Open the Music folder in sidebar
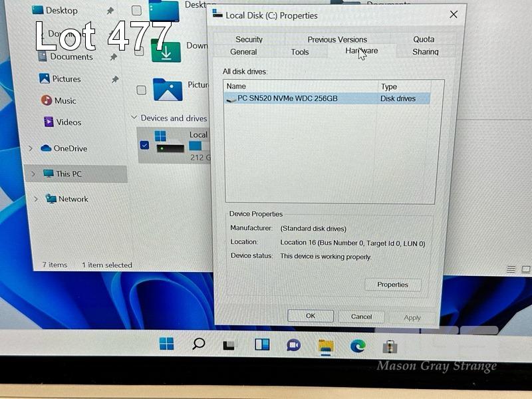The height and width of the screenshot is (399, 532). [x=65, y=100]
